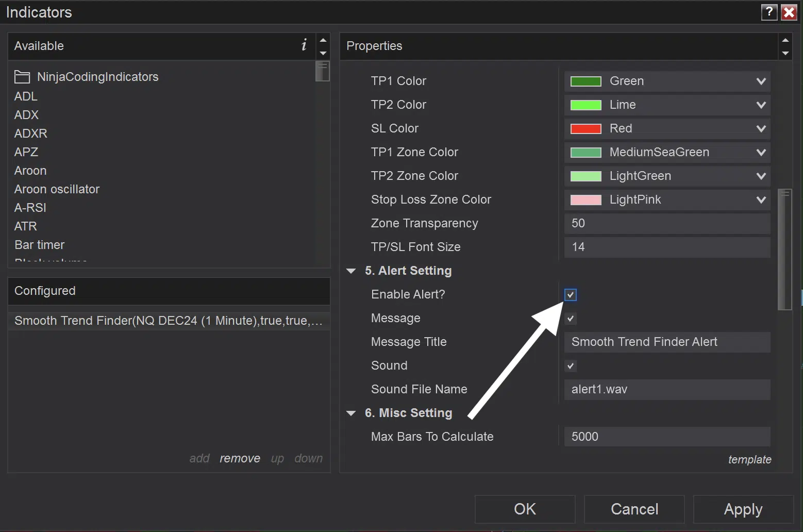Click Properties panel collapse down arrow

click(x=785, y=53)
